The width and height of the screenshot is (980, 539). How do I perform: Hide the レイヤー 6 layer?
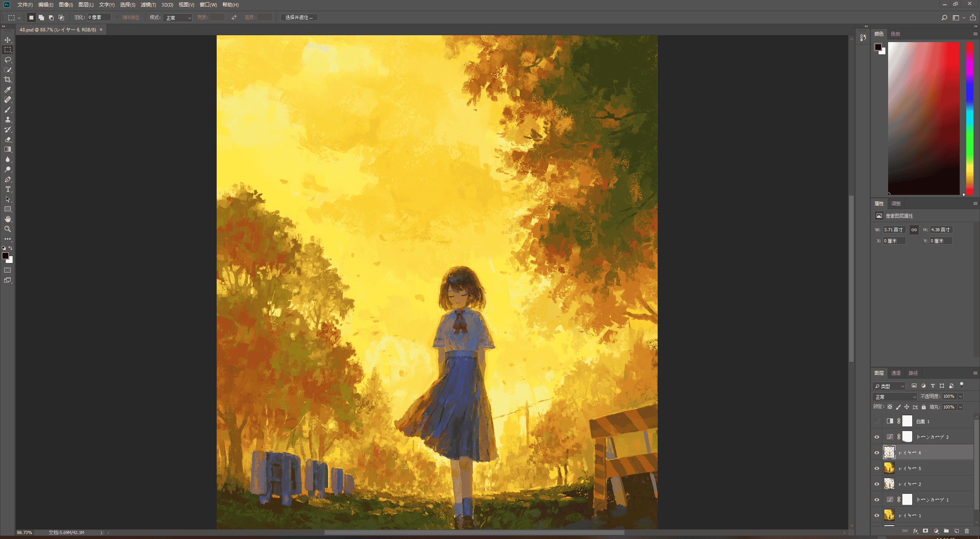[x=877, y=452]
